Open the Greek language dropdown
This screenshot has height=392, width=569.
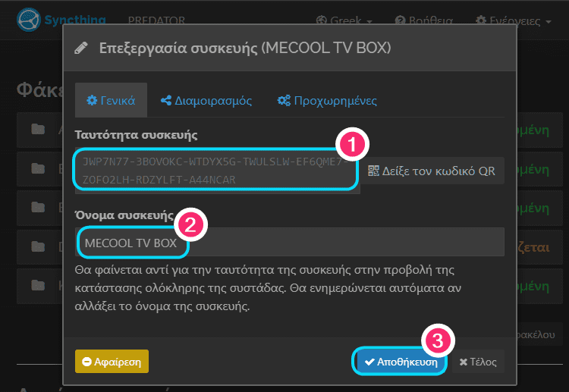coord(344,20)
